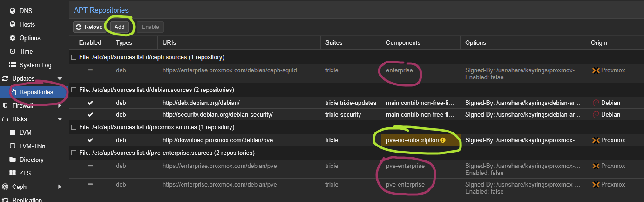Sort by the Suites column

(x=351, y=42)
